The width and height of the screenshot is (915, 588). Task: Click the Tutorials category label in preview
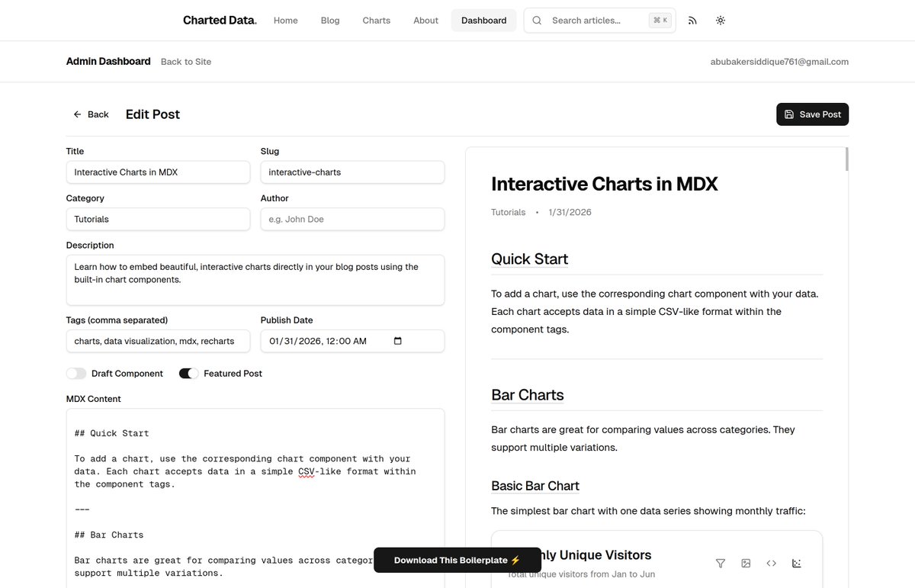pos(509,212)
